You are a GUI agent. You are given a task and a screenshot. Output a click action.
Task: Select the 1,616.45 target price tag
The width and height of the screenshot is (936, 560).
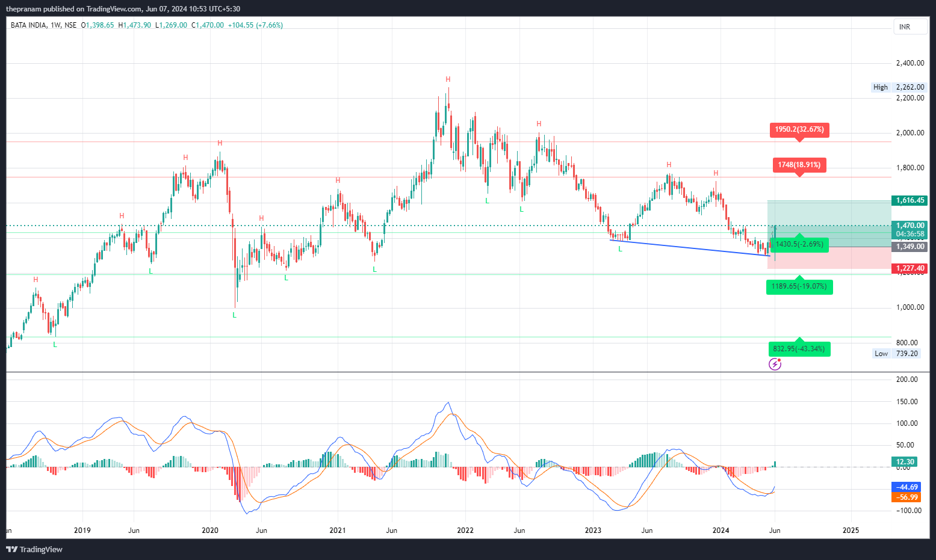click(x=910, y=200)
